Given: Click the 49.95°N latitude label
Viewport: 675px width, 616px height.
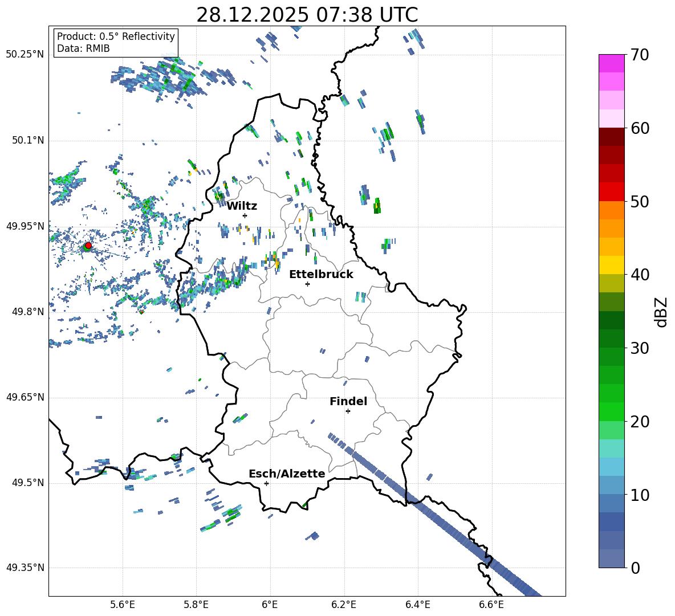Looking at the screenshot, I should (x=25, y=226).
